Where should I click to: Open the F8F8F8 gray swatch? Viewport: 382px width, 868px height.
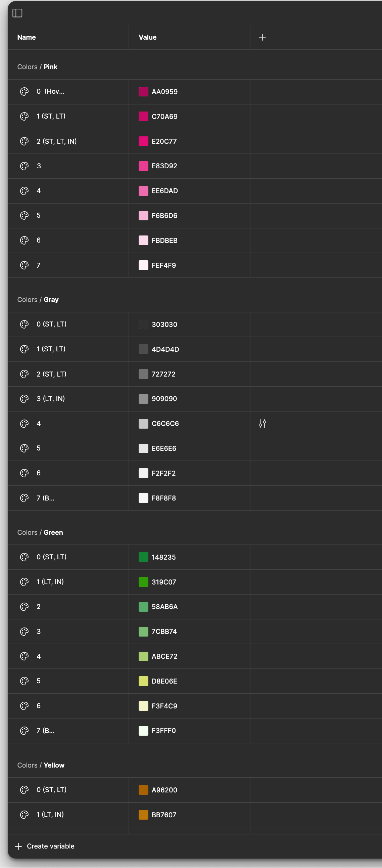pos(144,498)
